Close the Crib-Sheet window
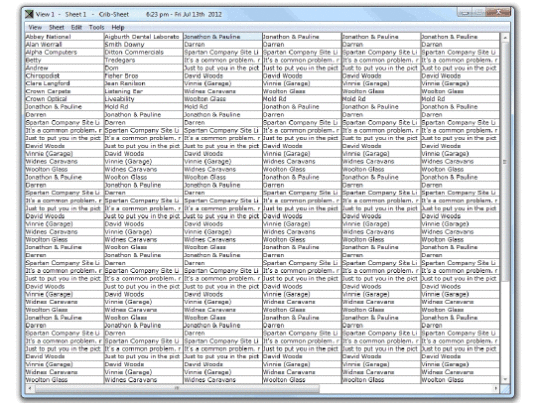 click(498, 12)
